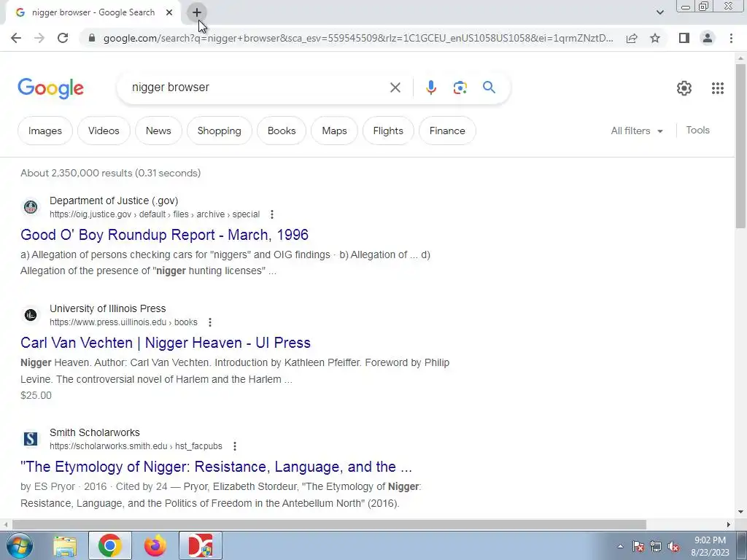
Task: Switch to Chrome in the taskbar
Action: pyautogui.click(x=110, y=545)
